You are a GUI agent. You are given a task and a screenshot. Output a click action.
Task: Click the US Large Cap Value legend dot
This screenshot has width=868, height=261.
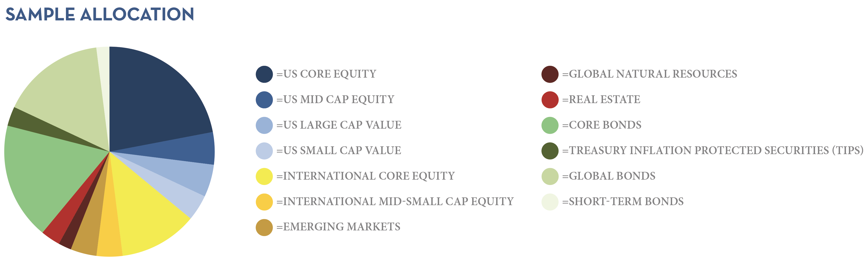[x=264, y=125]
